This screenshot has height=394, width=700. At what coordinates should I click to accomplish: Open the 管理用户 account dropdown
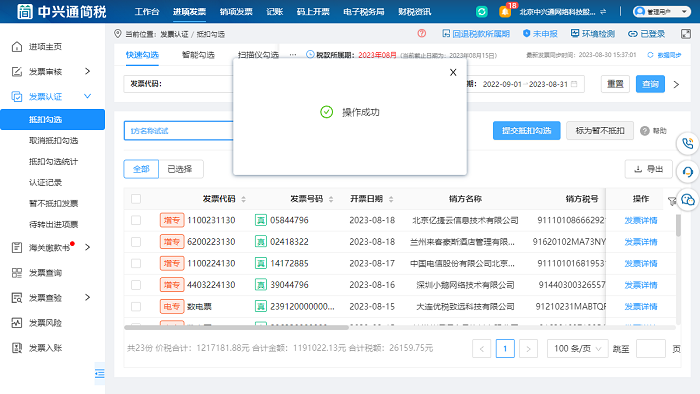(662, 12)
